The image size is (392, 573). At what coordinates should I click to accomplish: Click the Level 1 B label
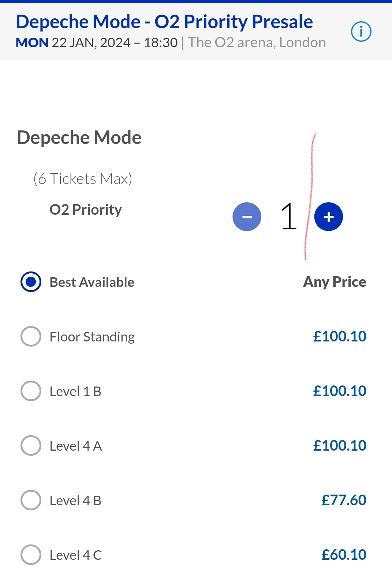click(x=75, y=391)
